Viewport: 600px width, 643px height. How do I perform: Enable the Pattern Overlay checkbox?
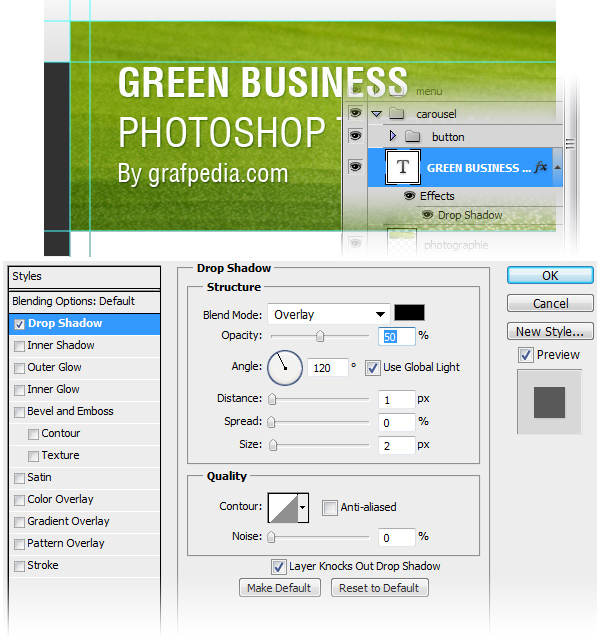(x=19, y=544)
